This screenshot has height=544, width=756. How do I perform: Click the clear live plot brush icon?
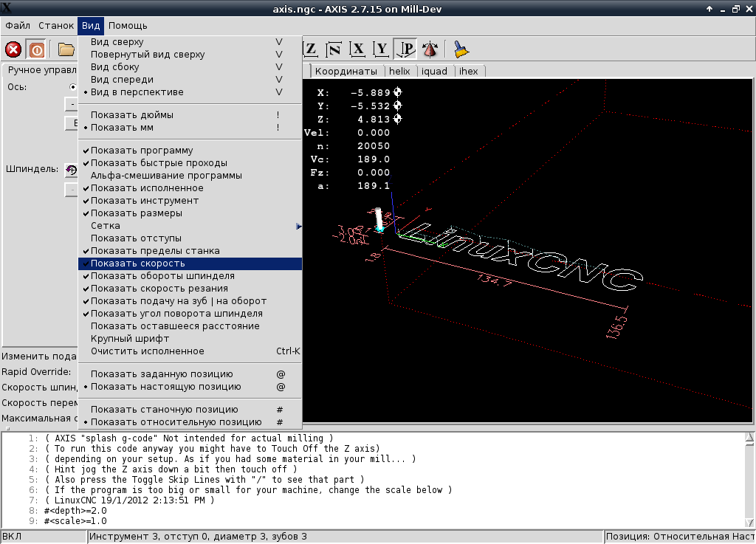[x=461, y=49]
